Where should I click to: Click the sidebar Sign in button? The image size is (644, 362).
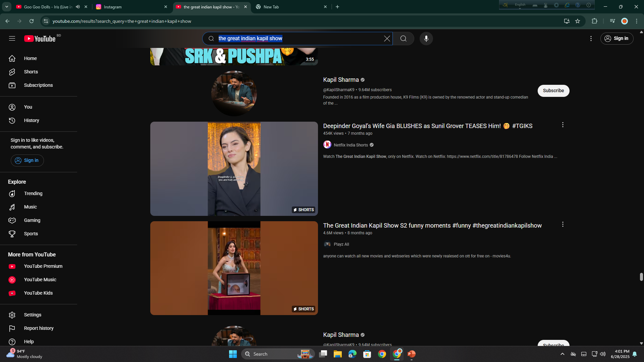(x=27, y=161)
